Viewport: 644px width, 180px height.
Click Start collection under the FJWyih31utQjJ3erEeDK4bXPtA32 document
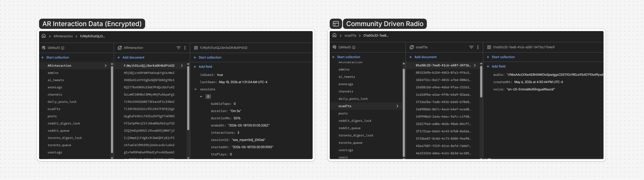coord(207,57)
